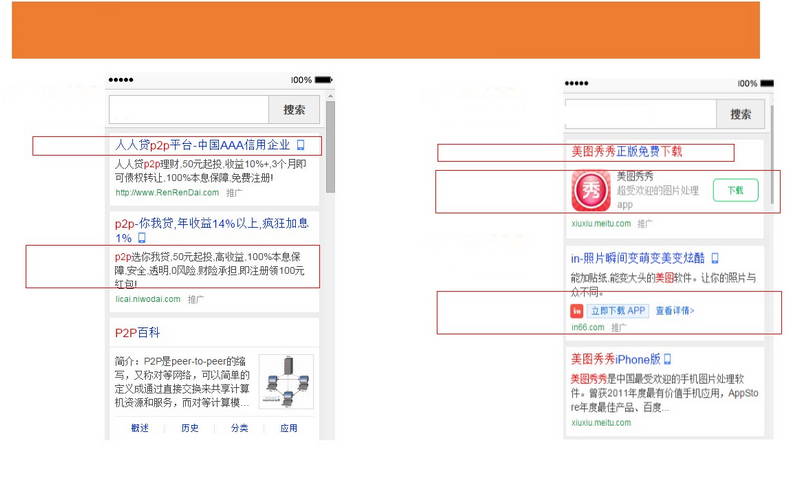Click the 超受欢迎的图片处理 app text
The width and height of the screenshot is (787, 486).
[658, 197]
